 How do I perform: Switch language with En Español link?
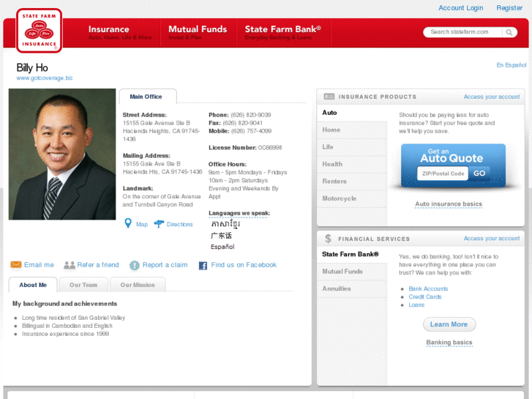[x=512, y=65]
